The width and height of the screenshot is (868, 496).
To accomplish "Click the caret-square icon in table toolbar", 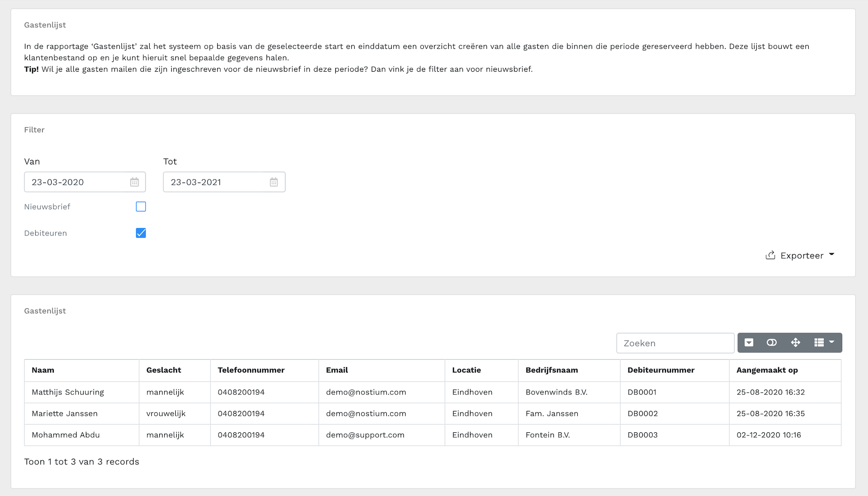I will click(749, 342).
